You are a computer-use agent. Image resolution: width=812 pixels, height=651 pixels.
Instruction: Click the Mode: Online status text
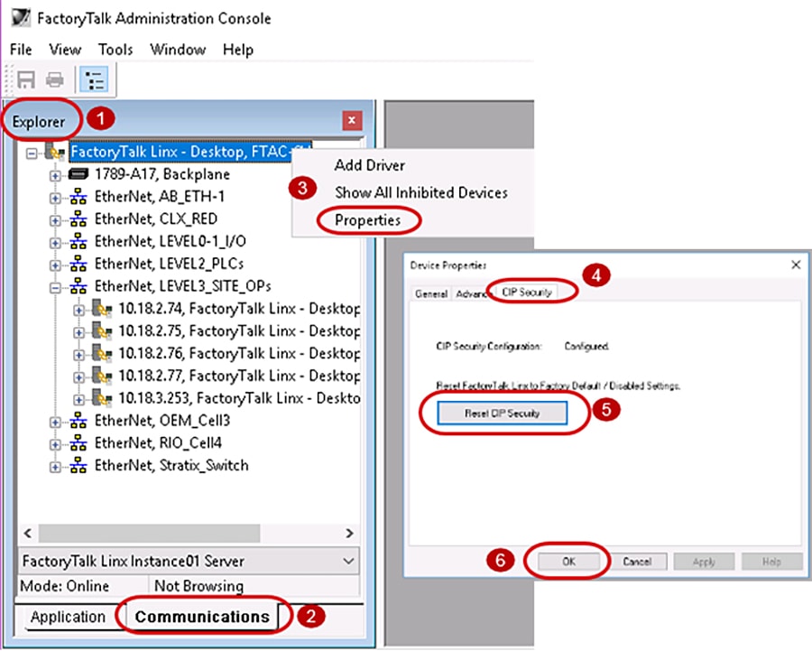(65, 586)
